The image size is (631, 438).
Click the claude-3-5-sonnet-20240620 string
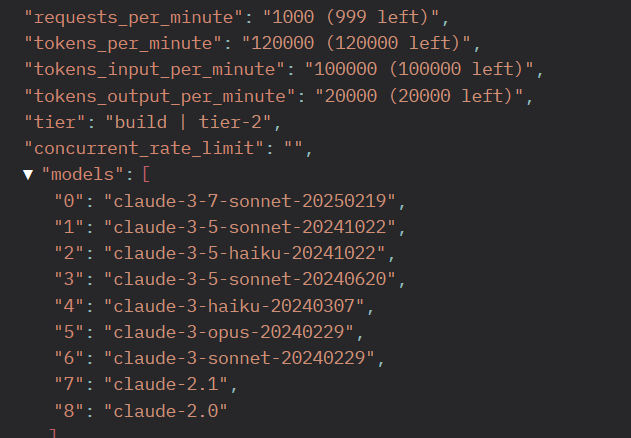[x=250, y=279]
